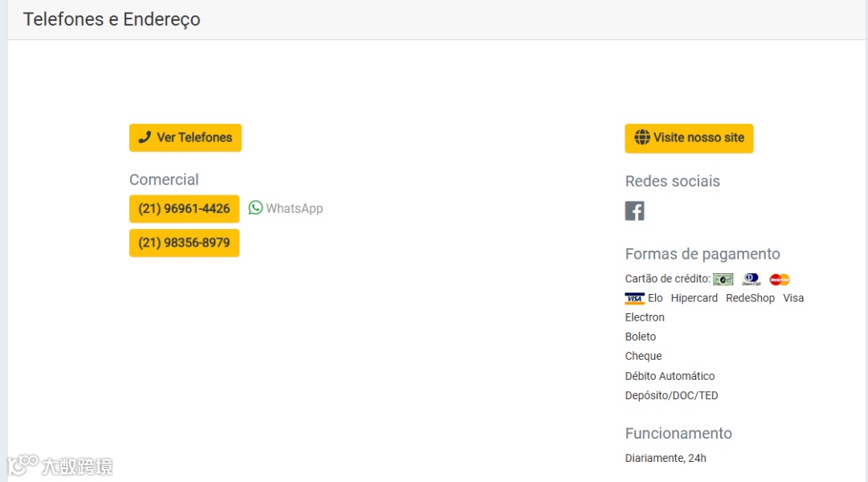The width and height of the screenshot is (868, 482).
Task: Click the Diariamente, 24h hours text
Action: [x=665, y=458]
